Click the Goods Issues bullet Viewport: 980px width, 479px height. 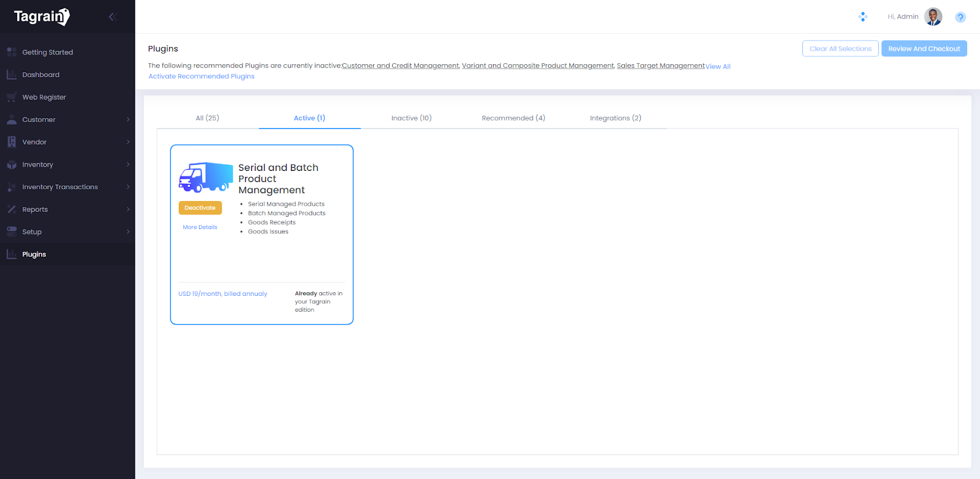[268, 232]
